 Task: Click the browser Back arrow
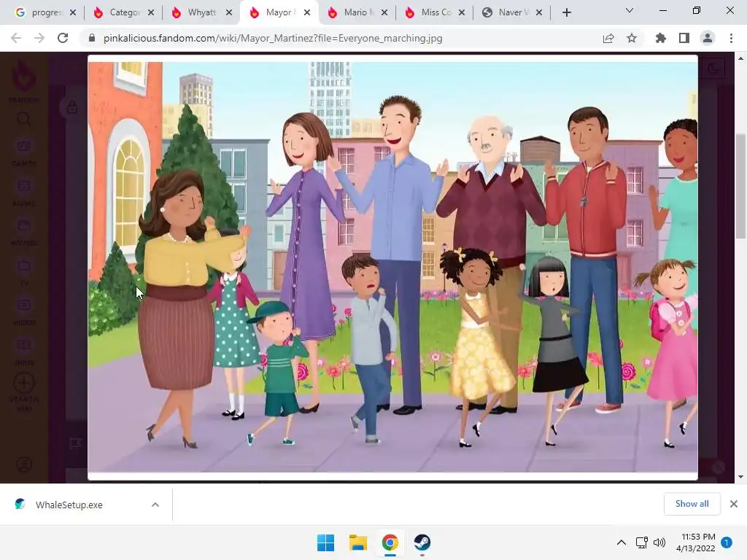pyautogui.click(x=16, y=38)
